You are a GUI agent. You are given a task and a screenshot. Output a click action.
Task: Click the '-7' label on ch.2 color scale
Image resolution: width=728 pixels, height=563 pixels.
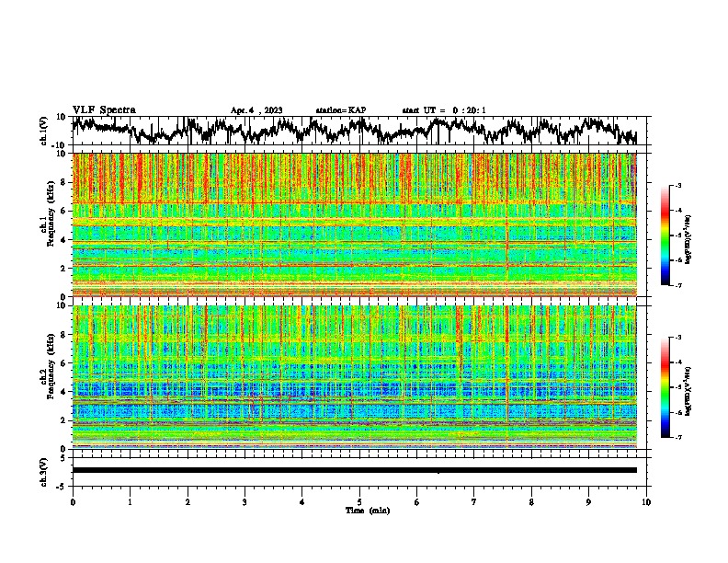(x=678, y=437)
